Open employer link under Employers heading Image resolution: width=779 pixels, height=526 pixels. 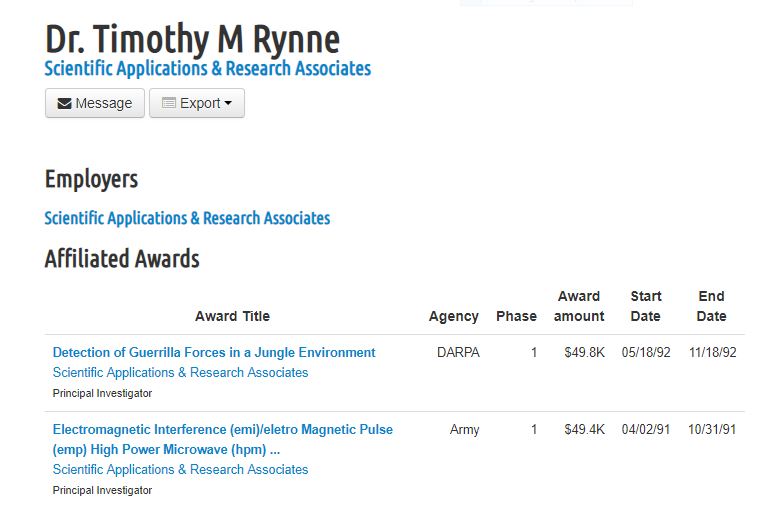(187, 218)
